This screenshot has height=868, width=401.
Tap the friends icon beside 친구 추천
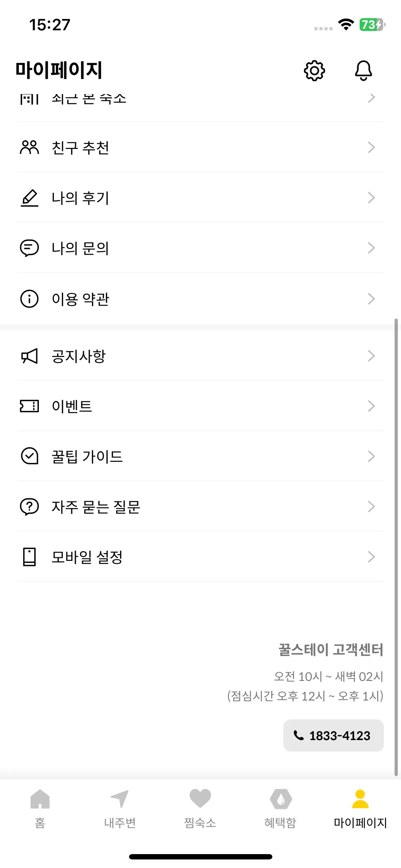point(29,147)
